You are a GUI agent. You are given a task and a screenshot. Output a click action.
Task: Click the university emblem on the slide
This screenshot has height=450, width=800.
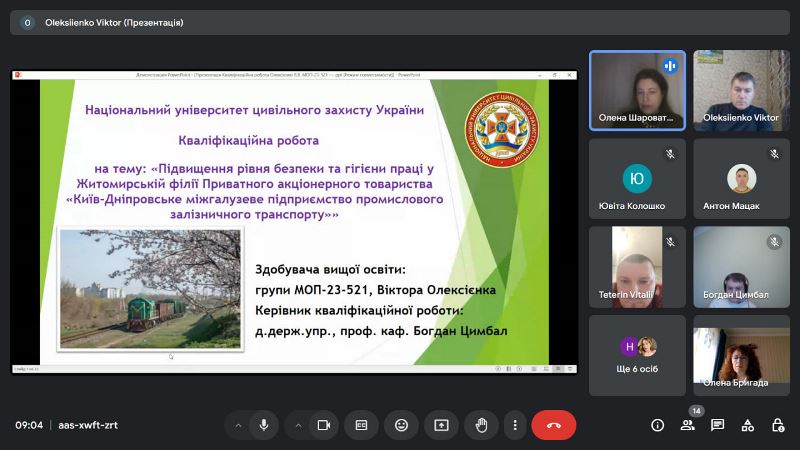click(x=502, y=130)
